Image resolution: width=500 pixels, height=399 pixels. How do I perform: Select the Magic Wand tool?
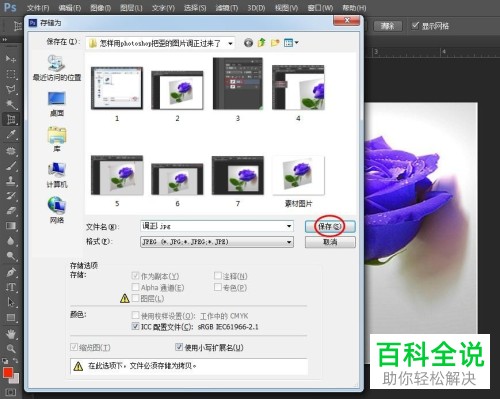click(x=11, y=104)
